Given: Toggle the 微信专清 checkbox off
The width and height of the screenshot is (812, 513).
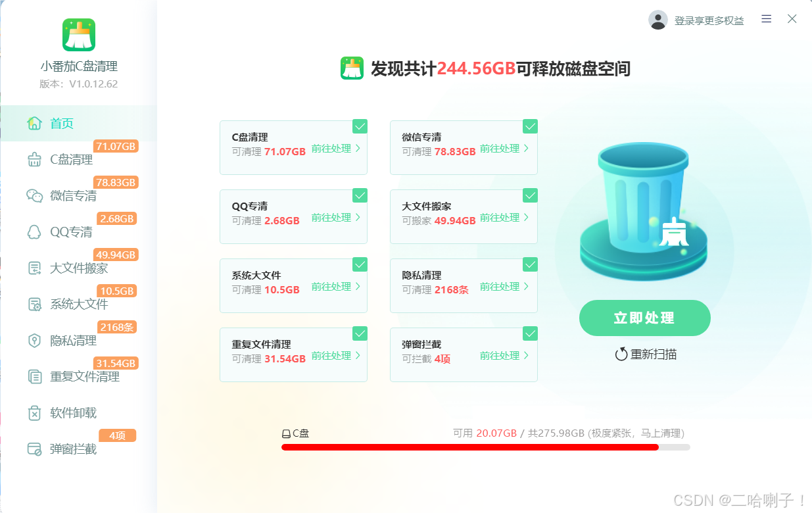Looking at the screenshot, I should click(x=530, y=126).
